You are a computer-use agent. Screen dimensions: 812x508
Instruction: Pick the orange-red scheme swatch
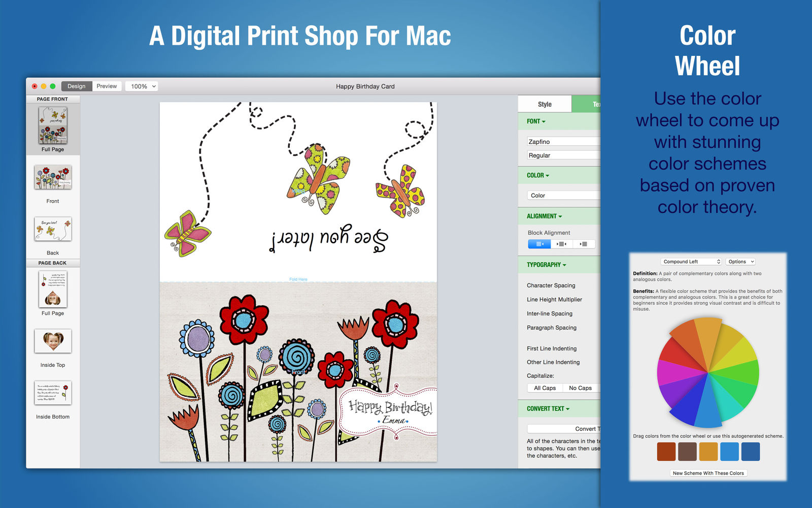coord(666,452)
